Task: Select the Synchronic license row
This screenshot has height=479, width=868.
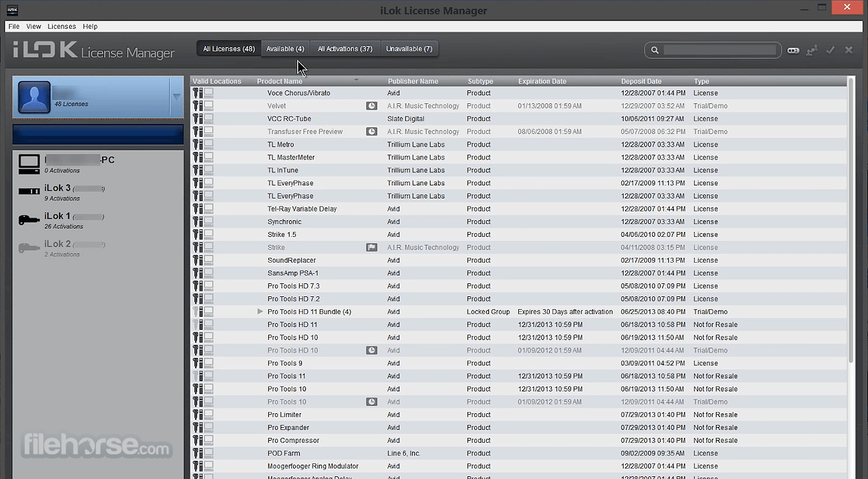Action: 519,222
